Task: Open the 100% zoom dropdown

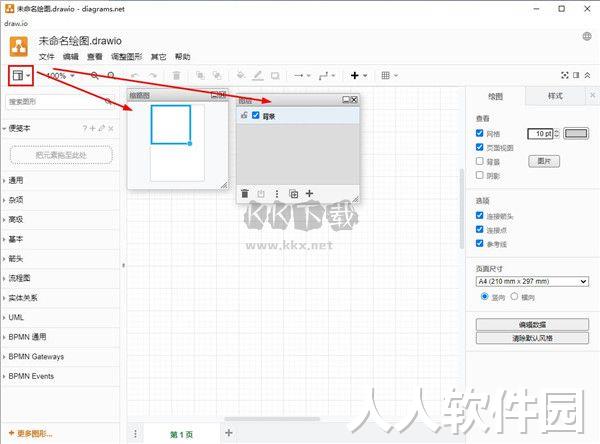Action: (x=60, y=75)
